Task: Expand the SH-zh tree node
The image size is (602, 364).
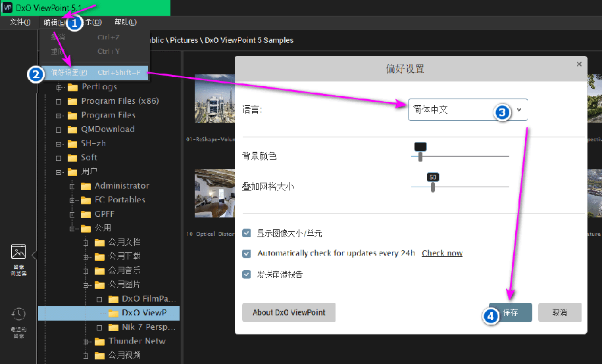Action: (59, 144)
